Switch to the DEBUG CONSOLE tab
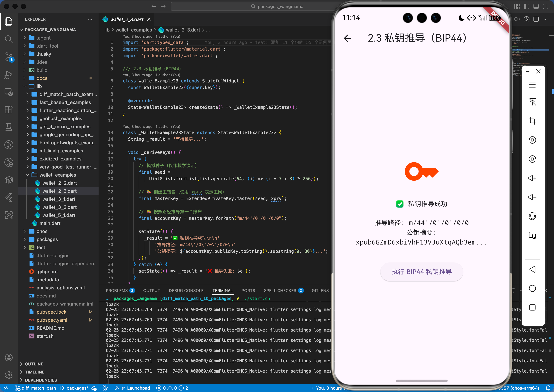Image resolution: width=554 pixels, height=392 pixels. pos(186,291)
